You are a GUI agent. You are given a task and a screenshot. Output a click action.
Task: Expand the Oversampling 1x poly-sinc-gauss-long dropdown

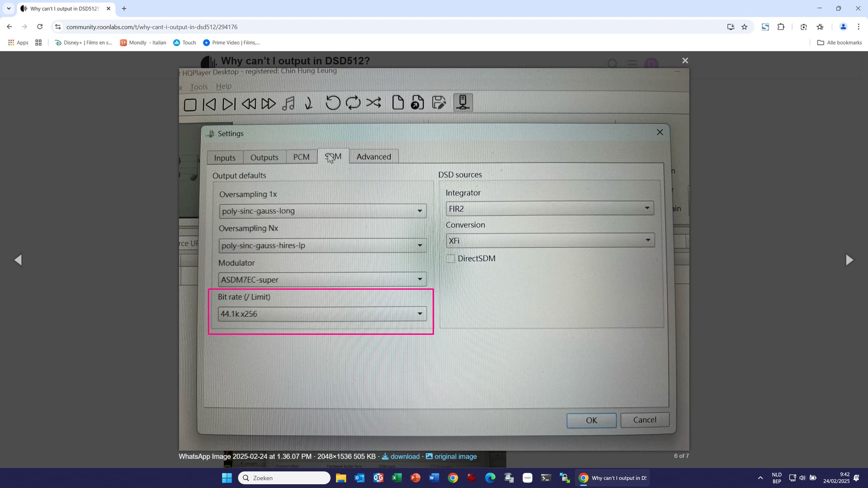323,211
